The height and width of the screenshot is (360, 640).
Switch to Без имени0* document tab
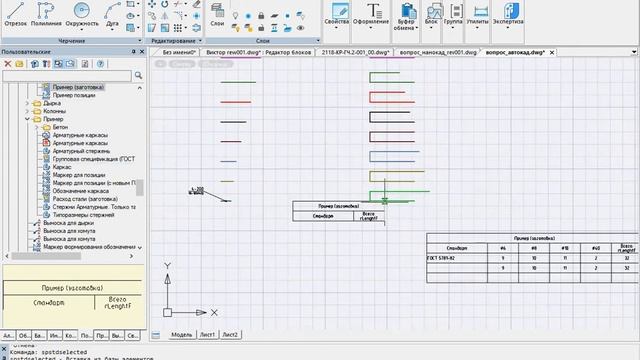179,52
